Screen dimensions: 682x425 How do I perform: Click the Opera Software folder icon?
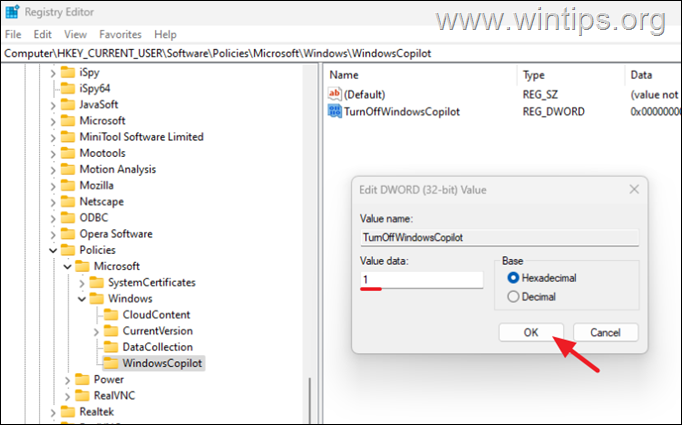(67, 234)
